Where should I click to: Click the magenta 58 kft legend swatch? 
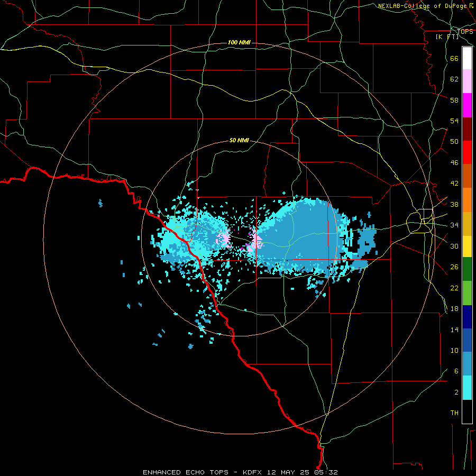(x=467, y=105)
